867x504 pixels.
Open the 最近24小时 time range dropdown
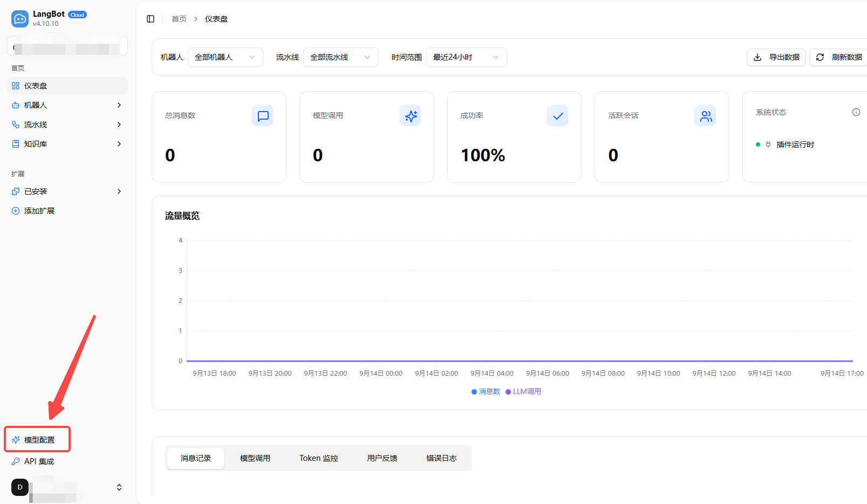click(x=467, y=57)
